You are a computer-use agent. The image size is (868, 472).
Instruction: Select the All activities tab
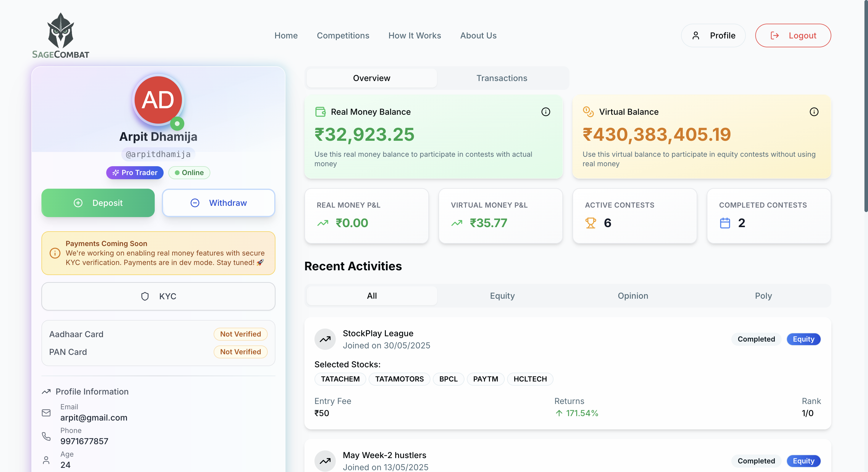(372, 296)
